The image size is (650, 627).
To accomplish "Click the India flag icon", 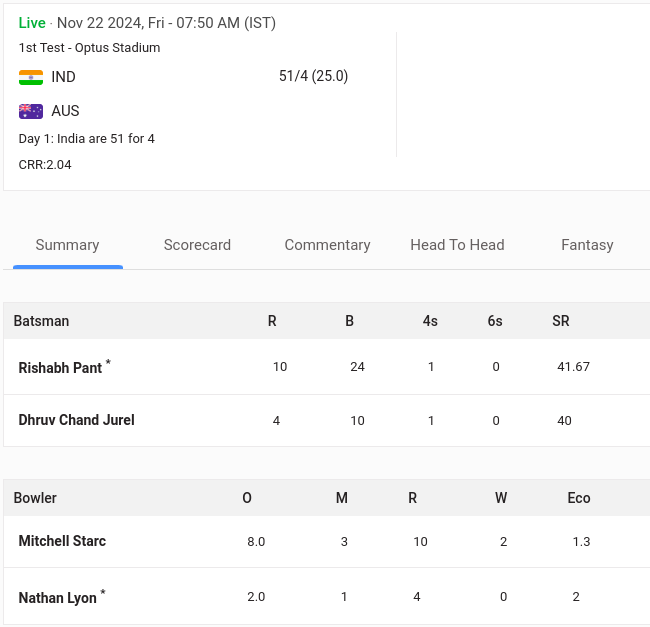I will 31,77.
